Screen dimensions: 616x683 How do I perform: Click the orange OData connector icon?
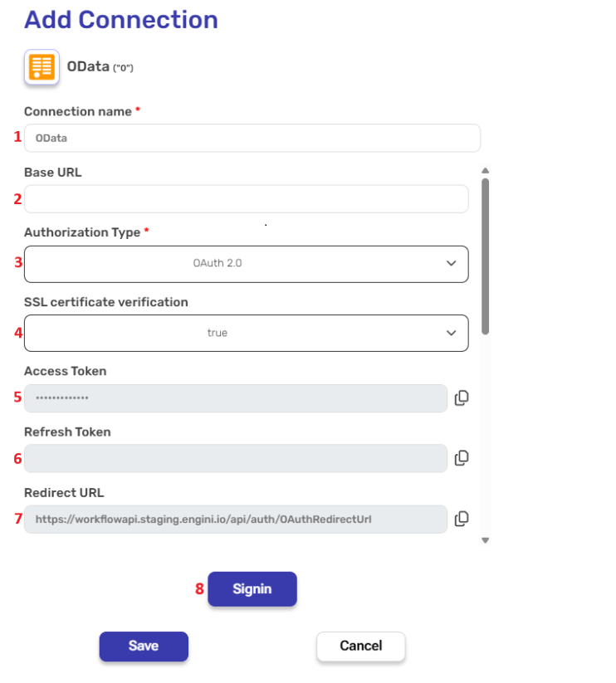pyautogui.click(x=42, y=67)
